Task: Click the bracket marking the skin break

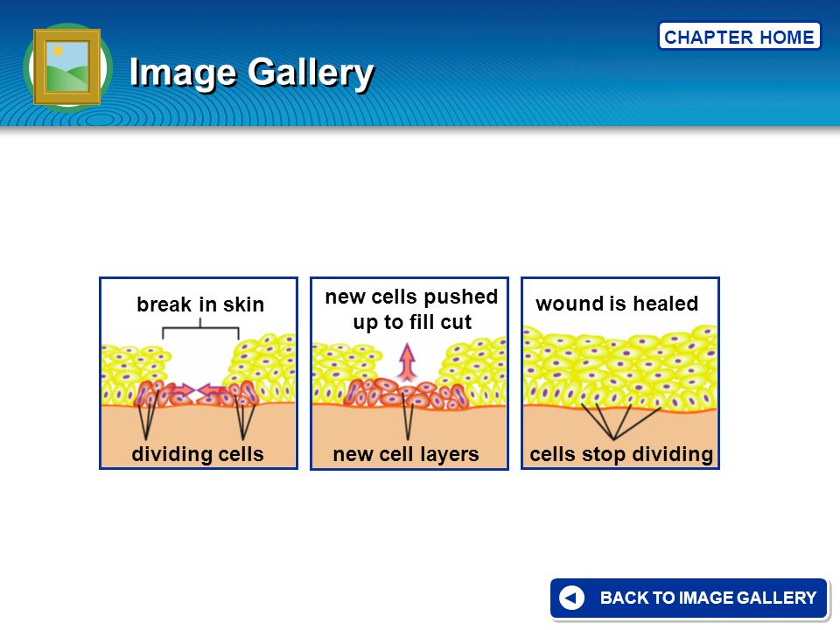Action: [200, 328]
